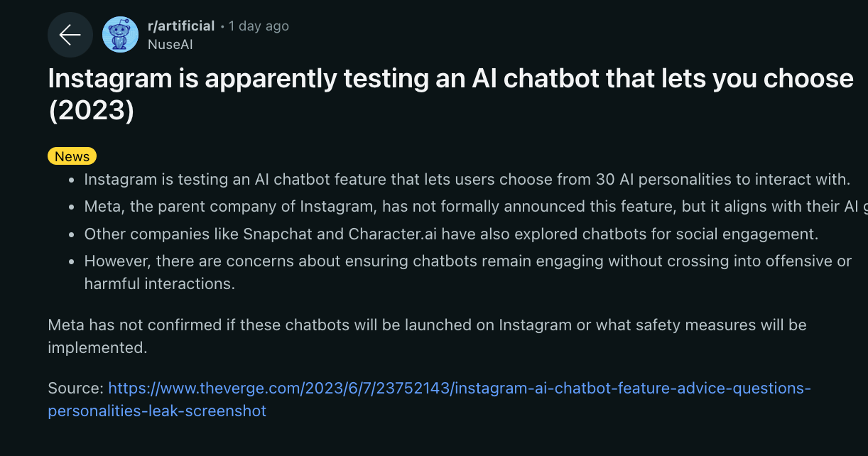View the NuseAI author profile

pyautogui.click(x=170, y=44)
